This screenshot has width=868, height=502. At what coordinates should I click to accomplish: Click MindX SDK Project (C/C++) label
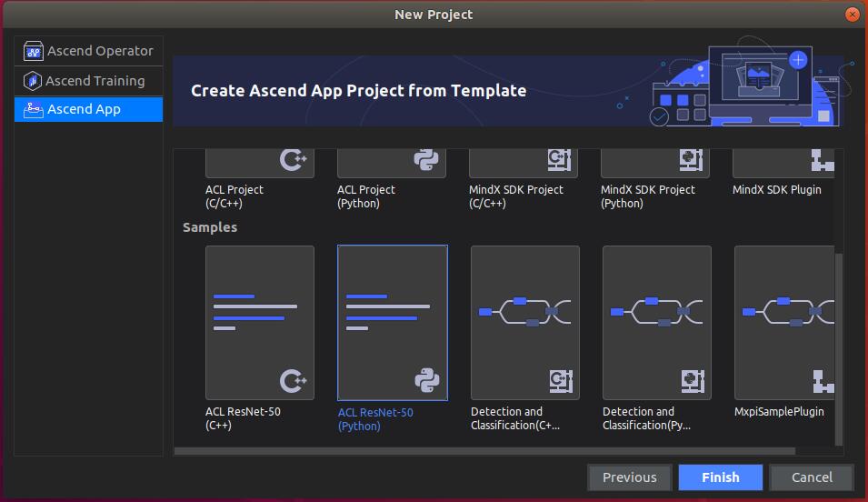pos(516,196)
